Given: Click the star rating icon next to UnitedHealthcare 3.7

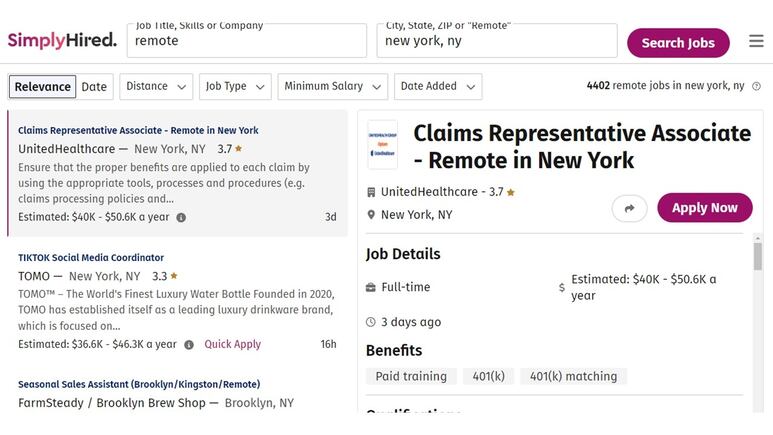Looking at the screenshot, I should (511, 192).
